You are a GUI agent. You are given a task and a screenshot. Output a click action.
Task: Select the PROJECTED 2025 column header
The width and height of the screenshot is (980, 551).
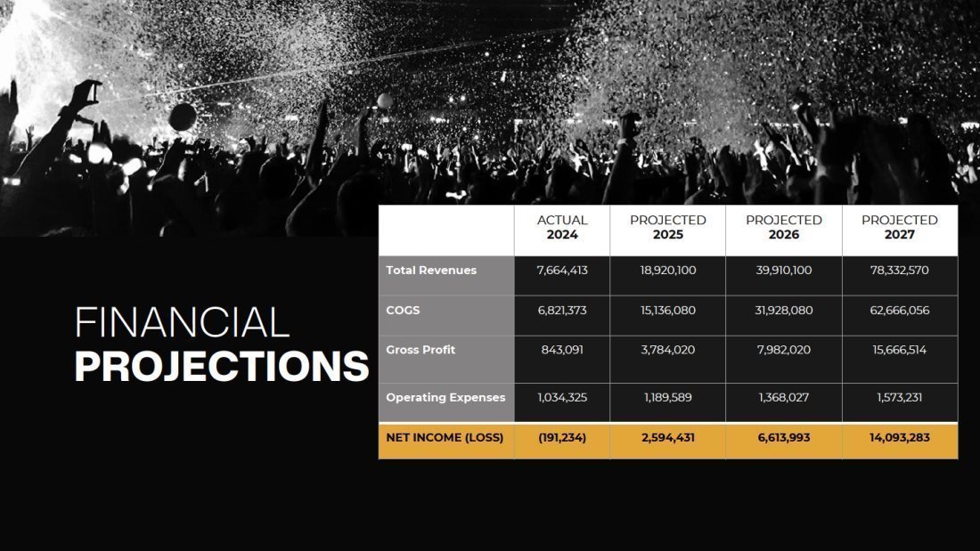[667, 230]
